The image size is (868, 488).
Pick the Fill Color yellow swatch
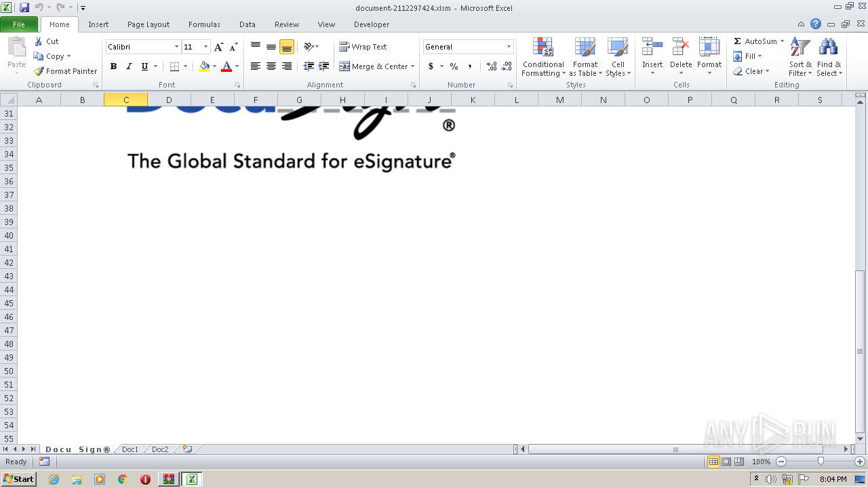coord(204,66)
